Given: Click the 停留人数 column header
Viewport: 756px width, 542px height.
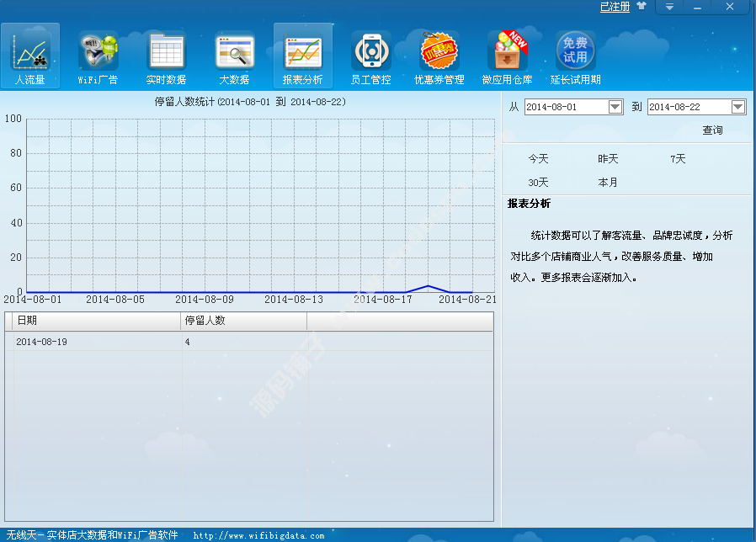Looking at the screenshot, I should pos(244,321).
